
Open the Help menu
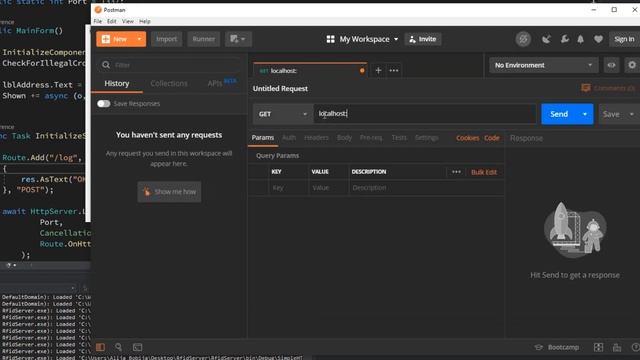(x=144, y=21)
